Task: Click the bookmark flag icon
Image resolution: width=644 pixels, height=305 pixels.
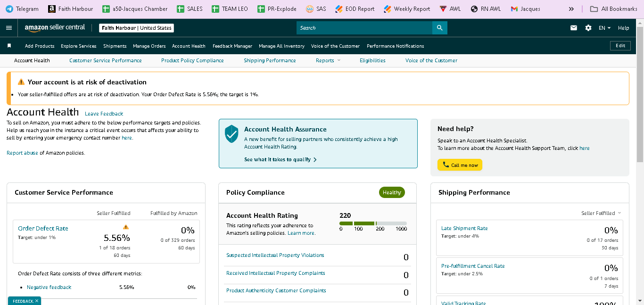Action: tap(9, 46)
